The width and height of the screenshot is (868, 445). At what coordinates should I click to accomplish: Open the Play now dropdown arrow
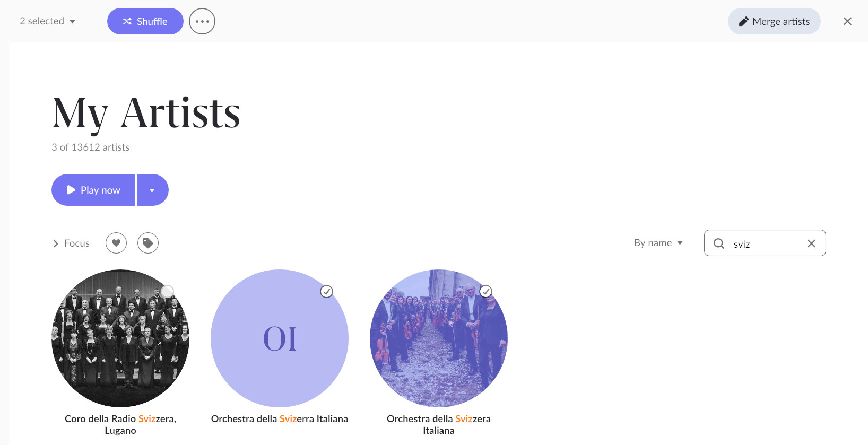(153, 190)
